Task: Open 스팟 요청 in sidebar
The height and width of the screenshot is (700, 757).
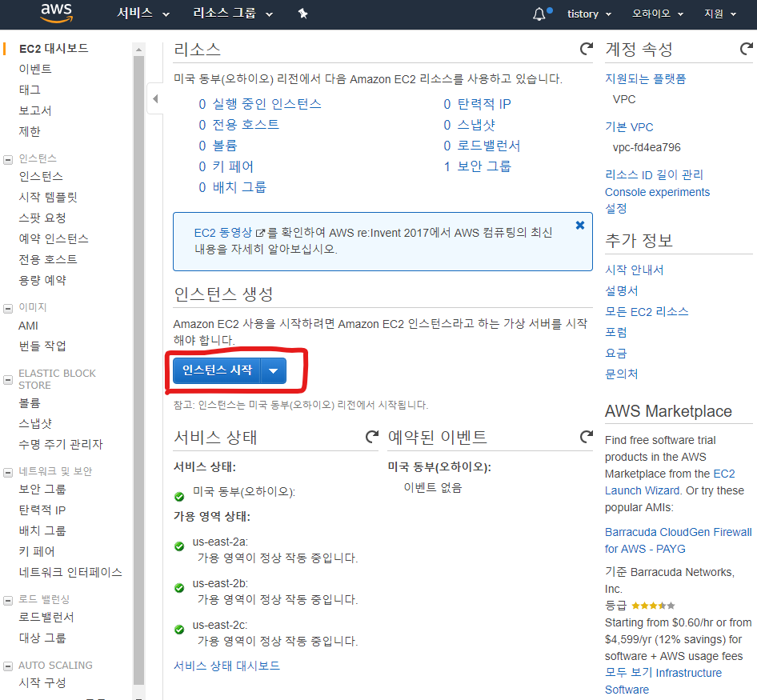Action: [42, 218]
